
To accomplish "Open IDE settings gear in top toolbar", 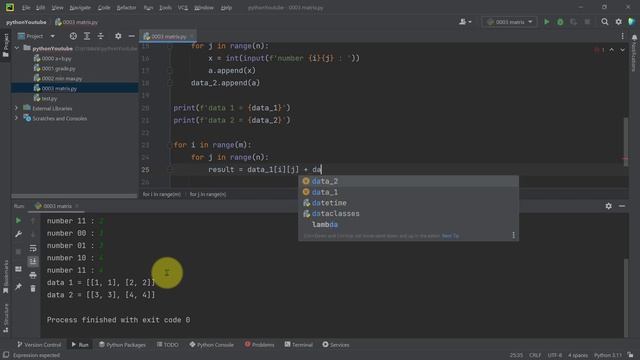I will tap(618, 22).
